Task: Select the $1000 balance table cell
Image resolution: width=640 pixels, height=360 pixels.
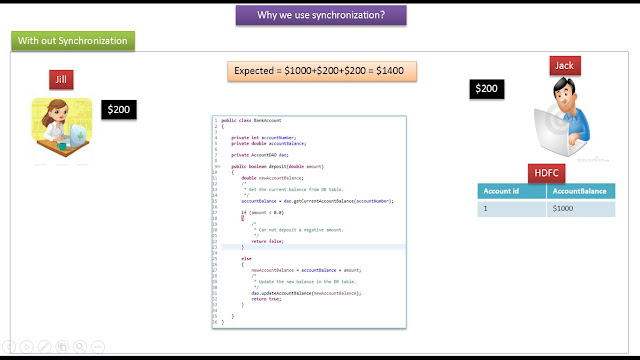Action: click(x=581, y=209)
